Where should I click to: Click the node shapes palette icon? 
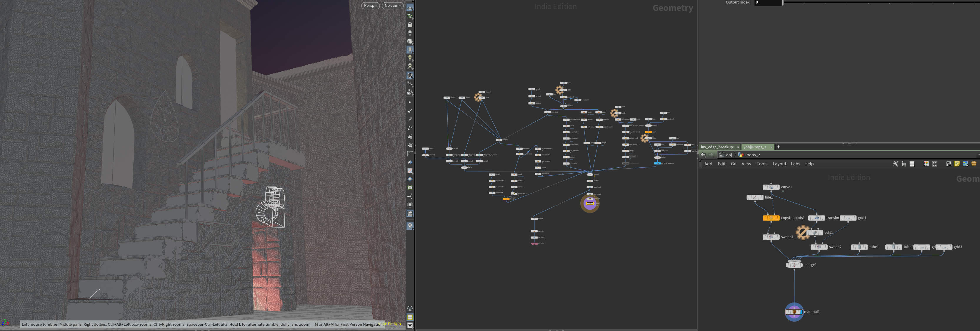click(934, 164)
